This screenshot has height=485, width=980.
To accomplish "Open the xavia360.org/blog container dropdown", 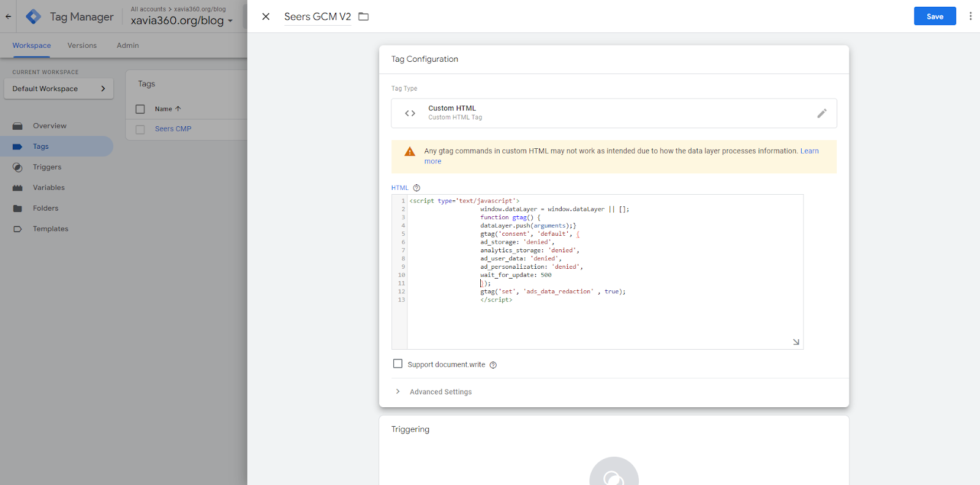I will coord(181,20).
